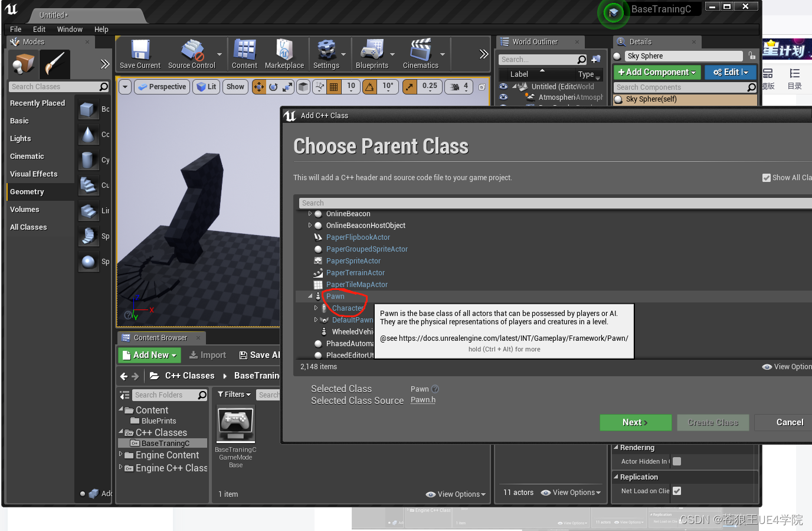Open the Marketplace toolbar icon

[284, 54]
